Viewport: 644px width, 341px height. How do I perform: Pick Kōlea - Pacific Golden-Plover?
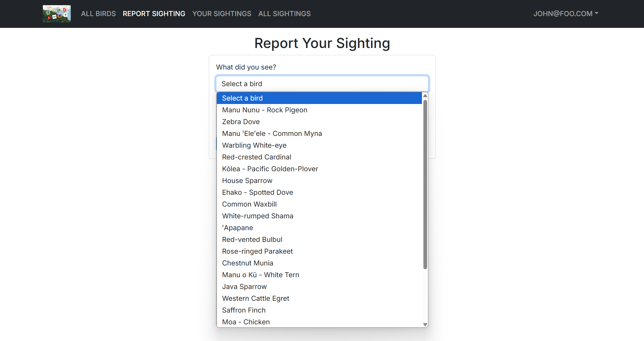pos(270,169)
